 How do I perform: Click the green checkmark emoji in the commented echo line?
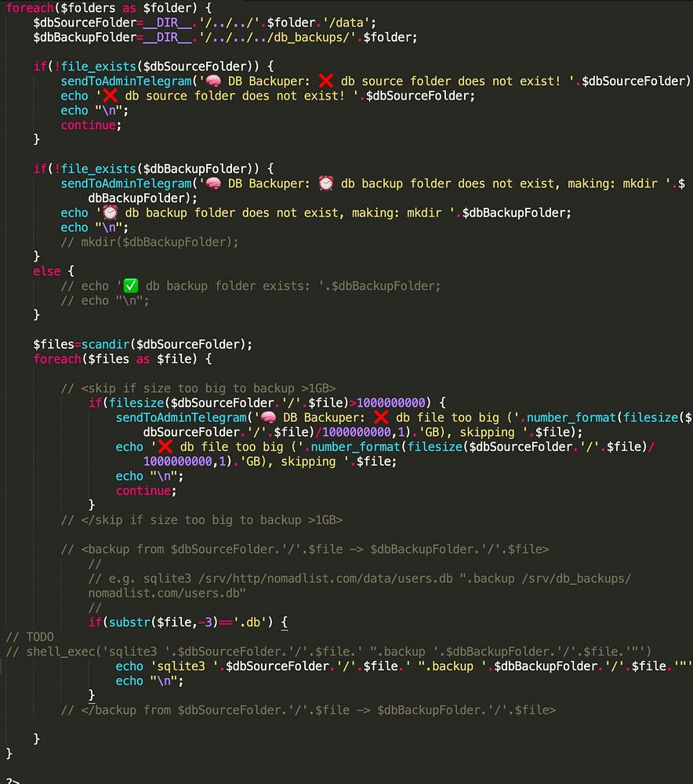[x=130, y=285]
